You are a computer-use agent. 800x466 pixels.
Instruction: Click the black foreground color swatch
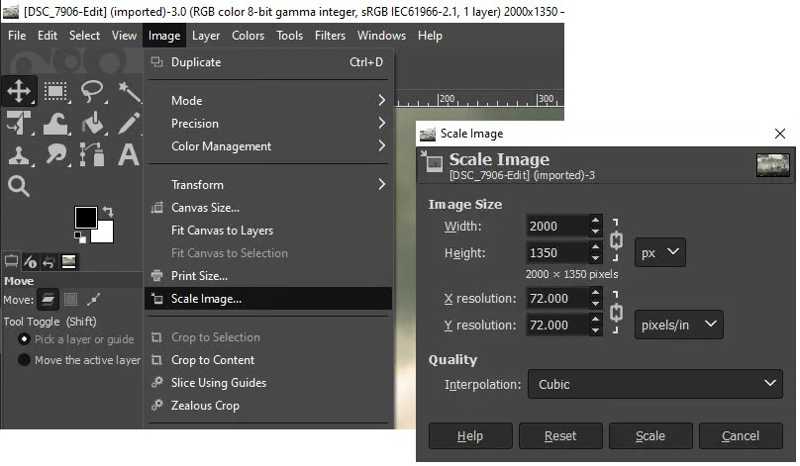84,216
